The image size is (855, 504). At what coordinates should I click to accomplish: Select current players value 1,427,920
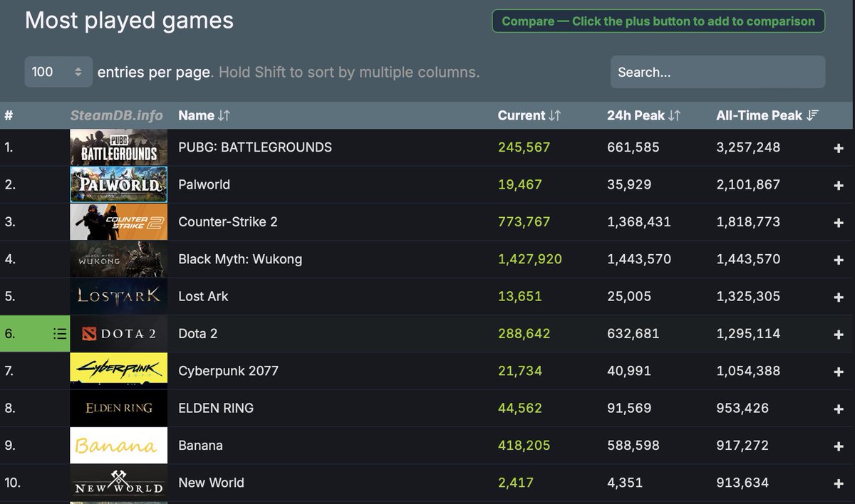529,259
